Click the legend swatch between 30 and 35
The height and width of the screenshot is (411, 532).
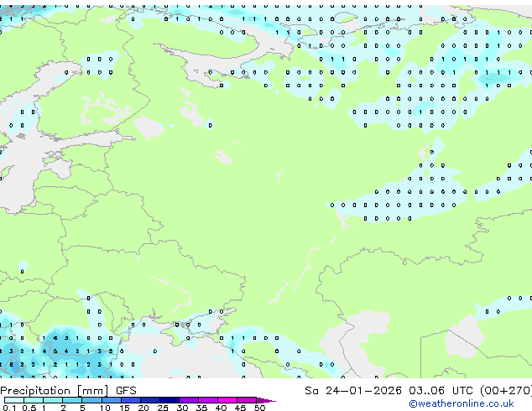[x=188, y=400]
